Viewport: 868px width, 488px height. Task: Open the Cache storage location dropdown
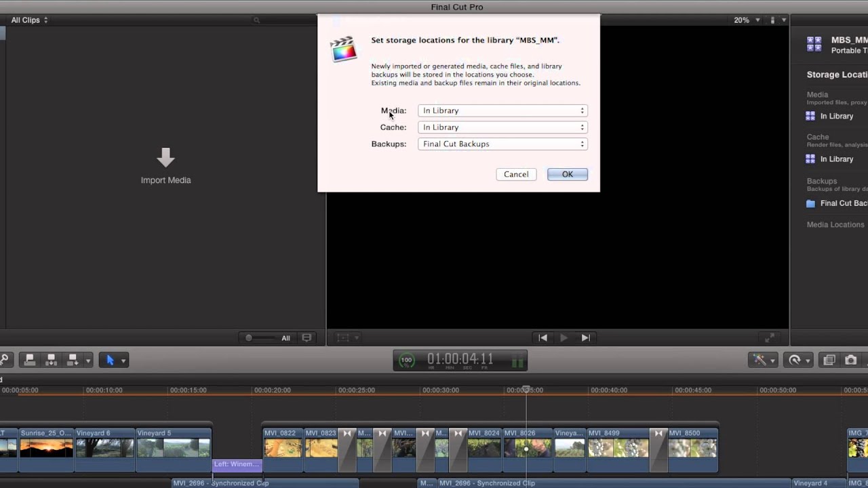coord(502,127)
